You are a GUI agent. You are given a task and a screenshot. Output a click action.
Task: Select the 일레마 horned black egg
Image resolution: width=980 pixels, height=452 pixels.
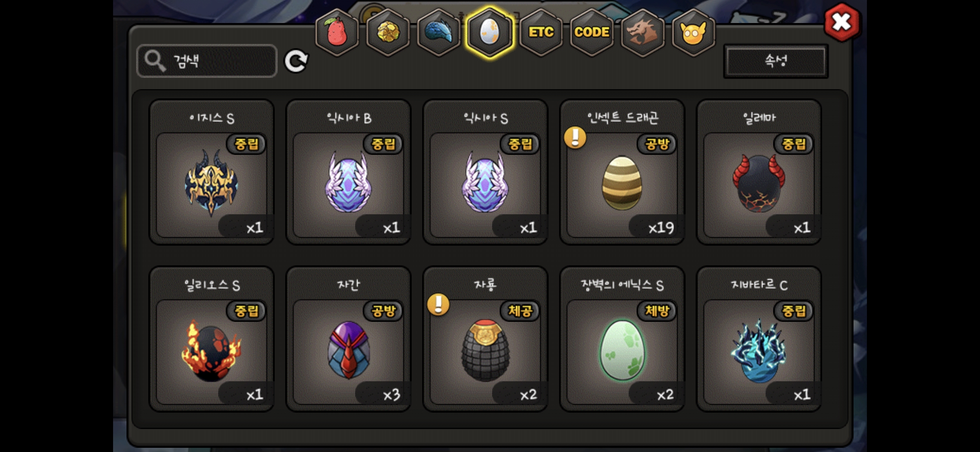coord(759,172)
